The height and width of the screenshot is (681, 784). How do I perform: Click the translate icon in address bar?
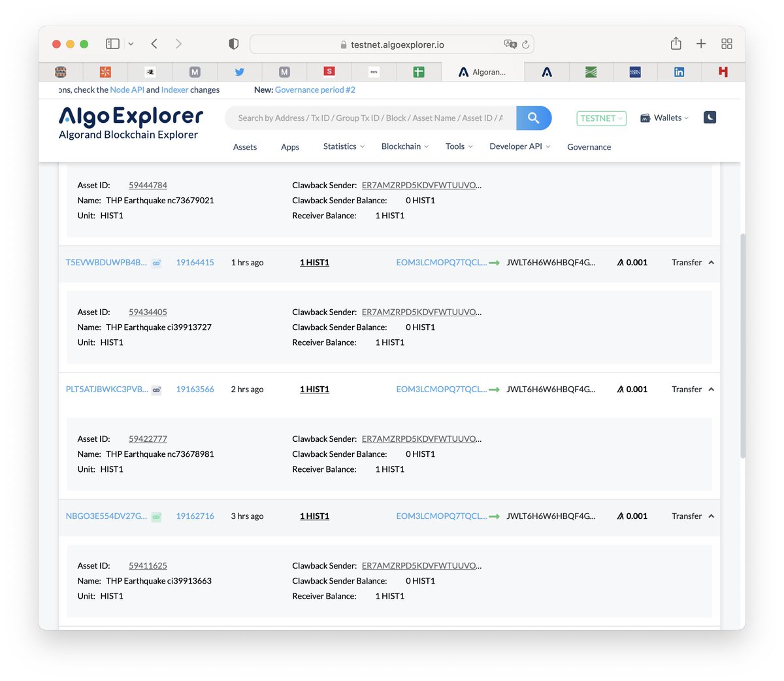pos(510,44)
